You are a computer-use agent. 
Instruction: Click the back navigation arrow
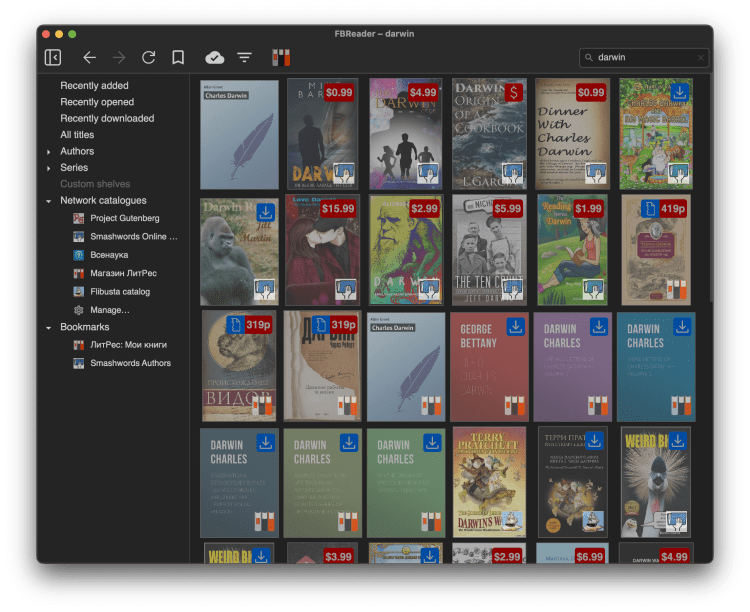click(x=89, y=58)
